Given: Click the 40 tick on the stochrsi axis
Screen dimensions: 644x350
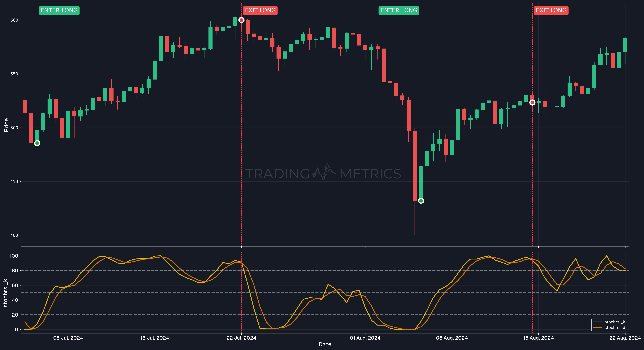Looking at the screenshot, I should click(x=15, y=300).
